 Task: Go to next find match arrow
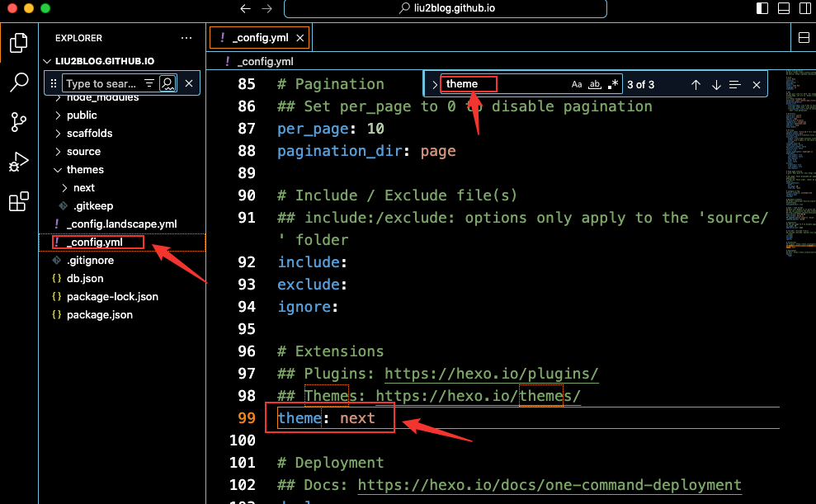click(716, 85)
